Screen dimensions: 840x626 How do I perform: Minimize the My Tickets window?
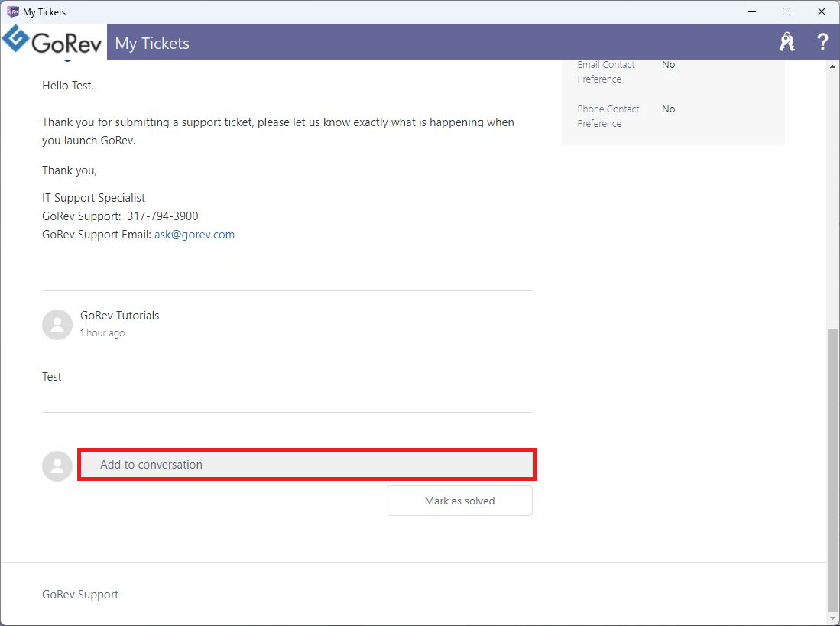(752, 11)
